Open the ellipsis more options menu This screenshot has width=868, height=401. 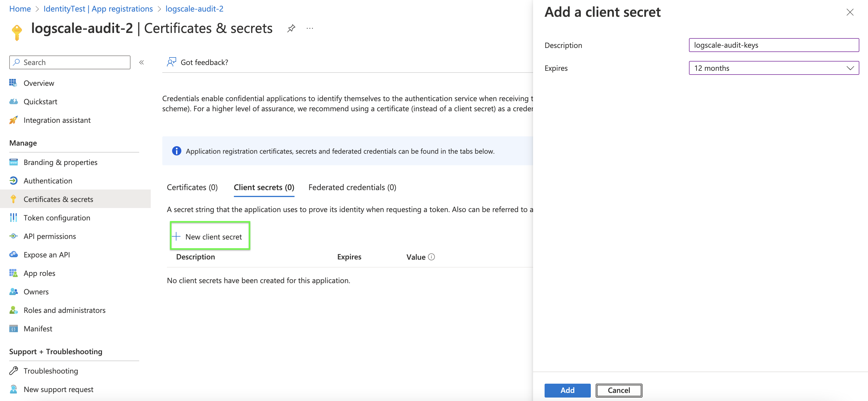pos(310,28)
